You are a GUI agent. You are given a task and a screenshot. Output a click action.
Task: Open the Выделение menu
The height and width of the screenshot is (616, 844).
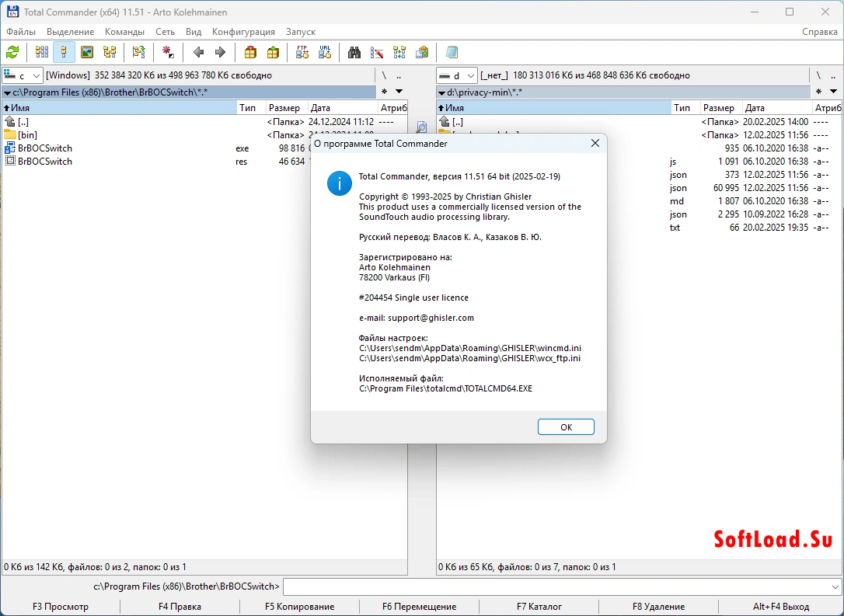click(71, 32)
